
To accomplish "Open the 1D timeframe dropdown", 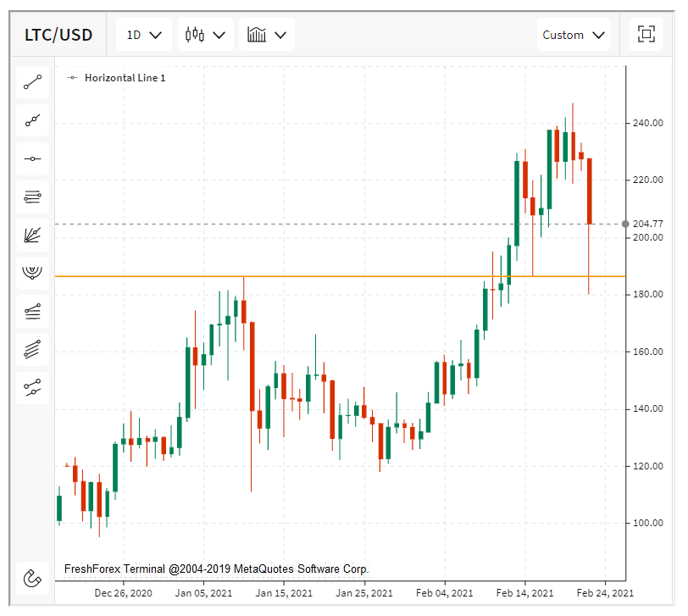I will tap(144, 35).
